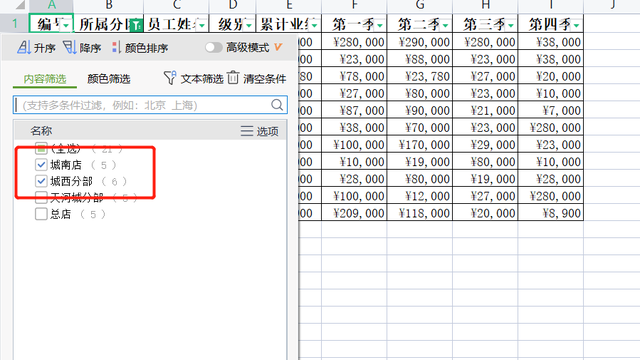Screen dimensions: 640x360
Task: Click cell ¥7,000 in 第四季 column
Action: pyautogui.click(x=551, y=111)
